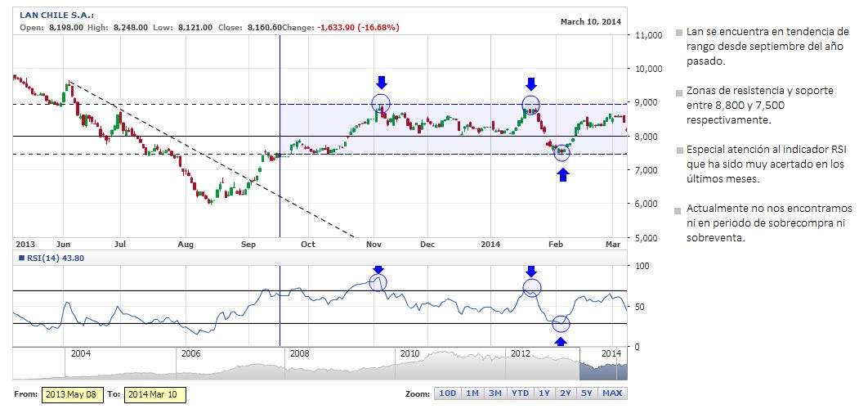
Task: Click the blue up arrow below February price low
Action: (562, 173)
